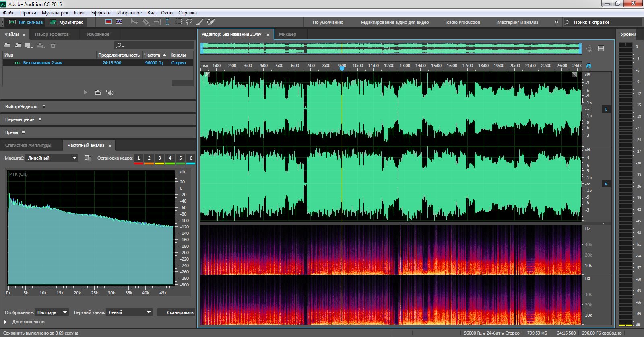Open the Масштаб dropdown set to Линейный
The width and height of the screenshot is (644, 337).
click(x=52, y=158)
